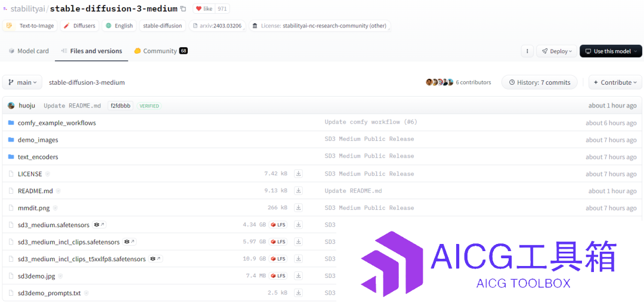Open the sd3demo_prompts.txt file
Image resolution: width=644 pixels, height=303 pixels.
(x=49, y=293)
